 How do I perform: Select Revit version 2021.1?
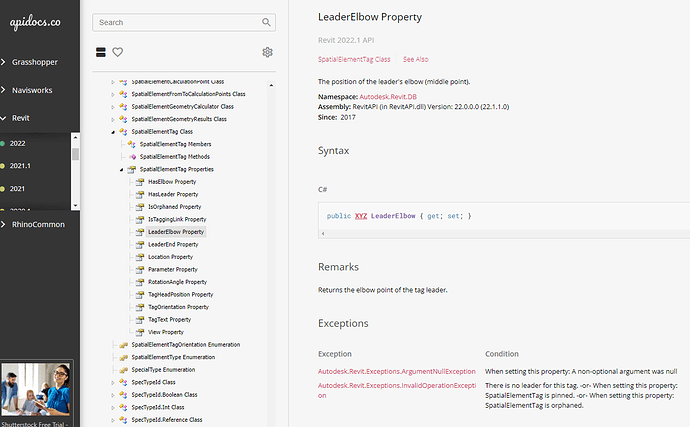click(x=21, y=166)
